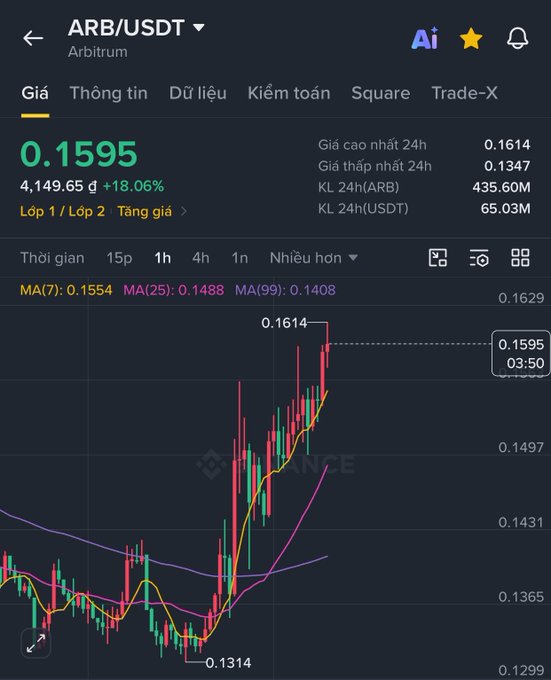Tap the KL 24h(ARB) volume 435.60M

(x=502, y=187)
